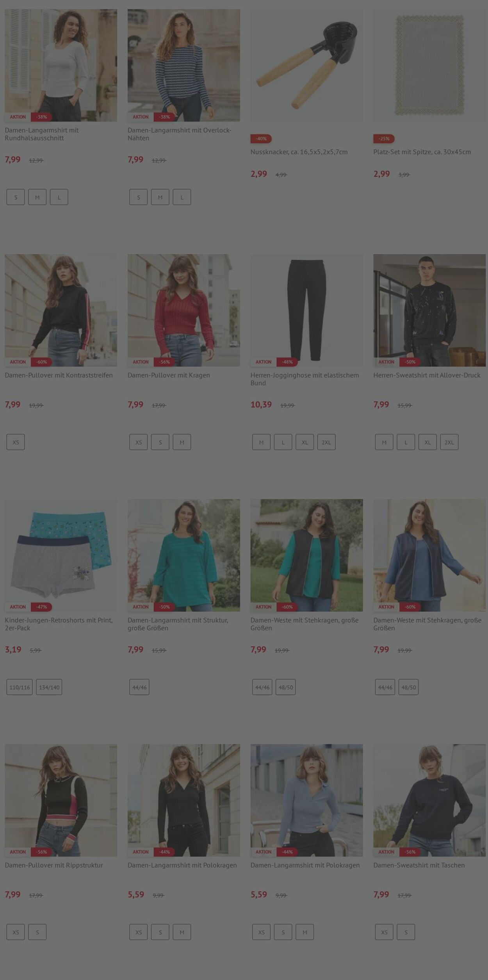This screenshot has height=980, width=488.
Task: Open the blue Damen-Weste mit Stehkragen image
Action: [429, 555]
